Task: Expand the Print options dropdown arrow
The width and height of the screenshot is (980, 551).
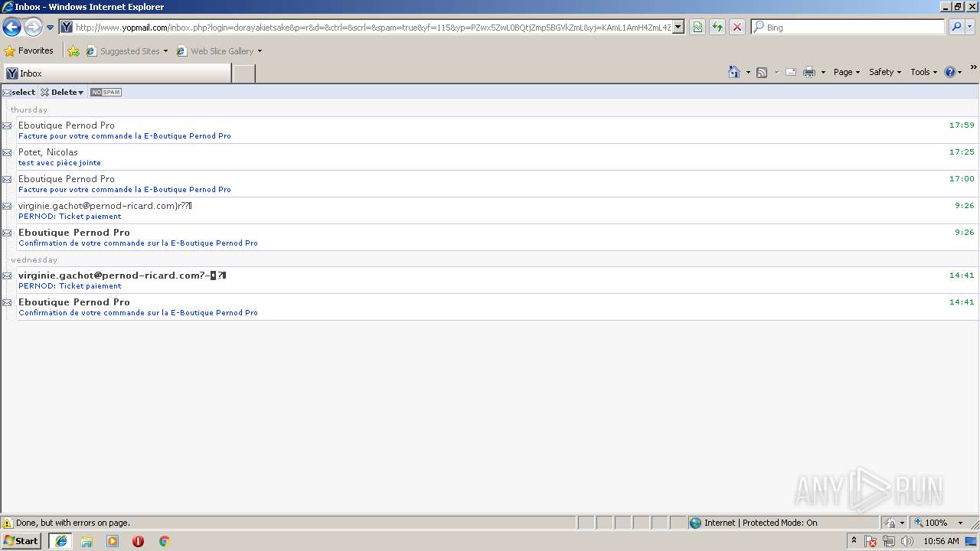Action: pos(823,72)
